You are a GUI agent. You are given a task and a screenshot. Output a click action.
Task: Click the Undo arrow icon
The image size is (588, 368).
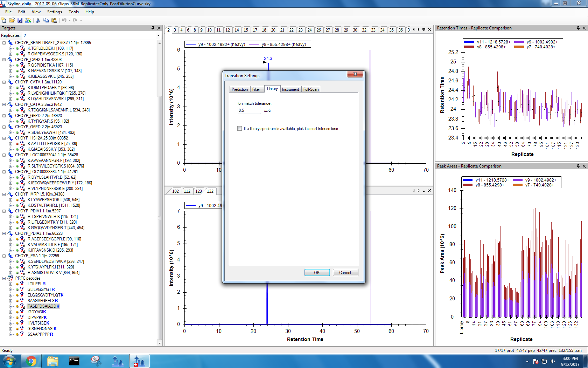64,20
